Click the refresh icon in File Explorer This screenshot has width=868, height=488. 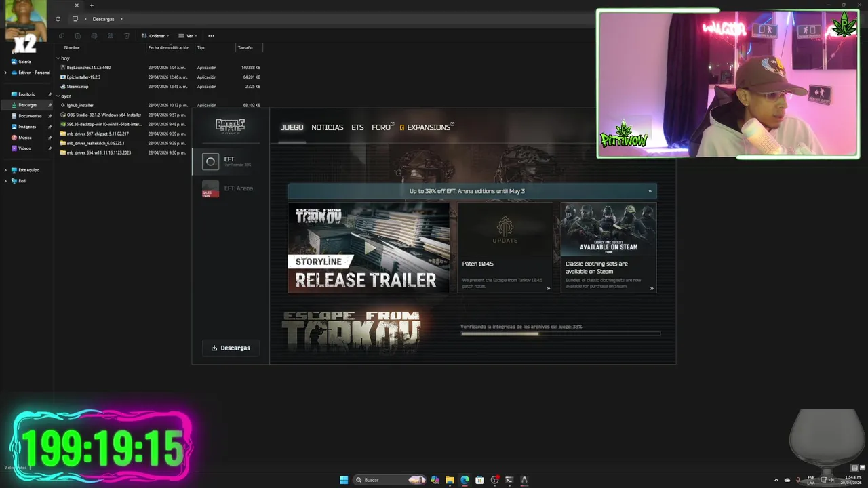58,19
